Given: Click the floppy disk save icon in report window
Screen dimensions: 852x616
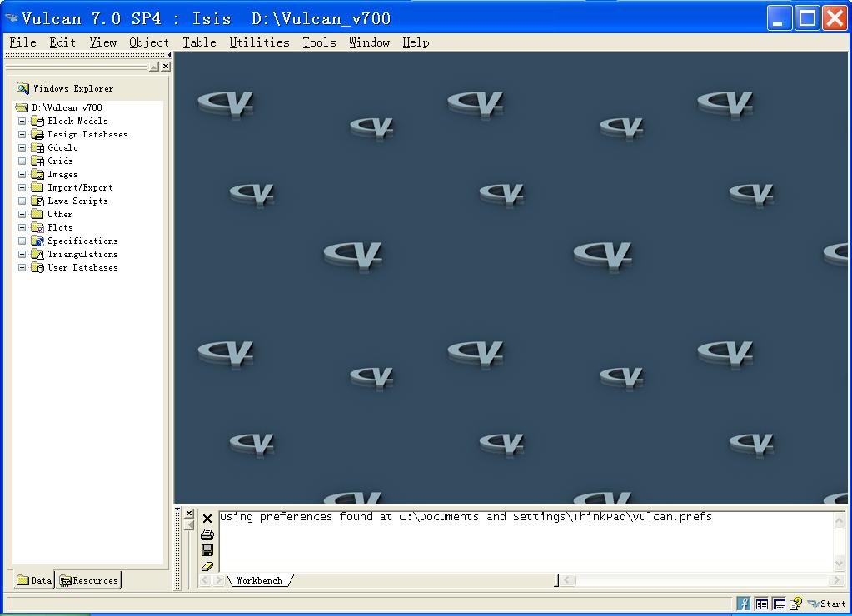Looking at the screenshot, I should (207, 550).
